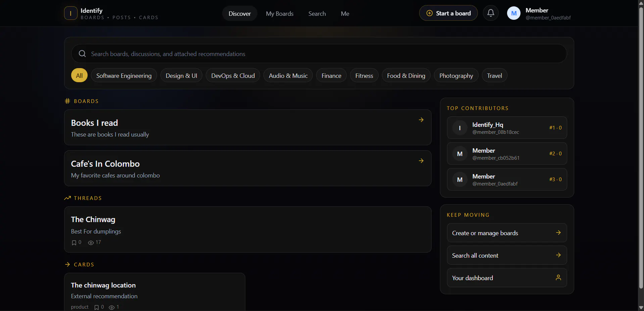Click the Identify app name
Image resolution: width=644 pixels, height=311 pixels.
click(91, 10)
